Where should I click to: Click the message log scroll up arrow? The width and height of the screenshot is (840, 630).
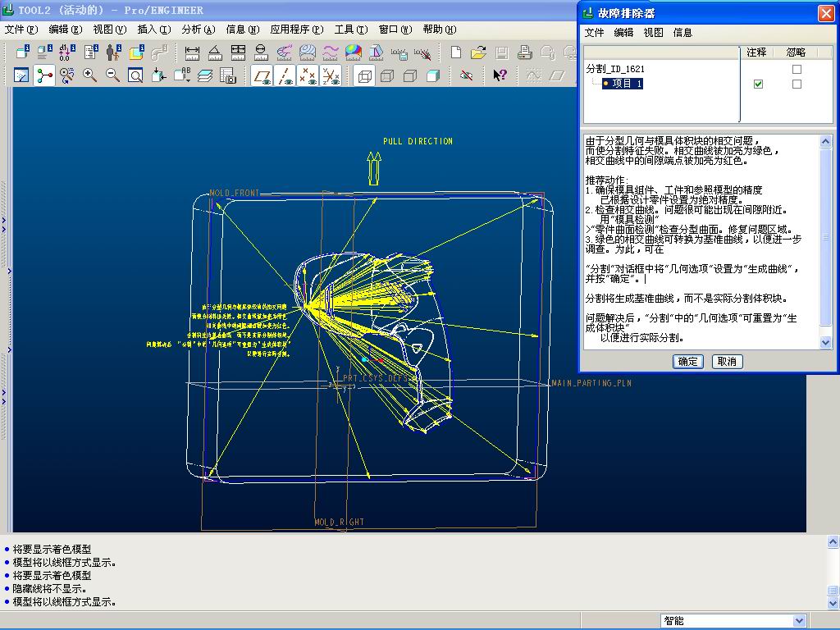[x=833, y=541]
